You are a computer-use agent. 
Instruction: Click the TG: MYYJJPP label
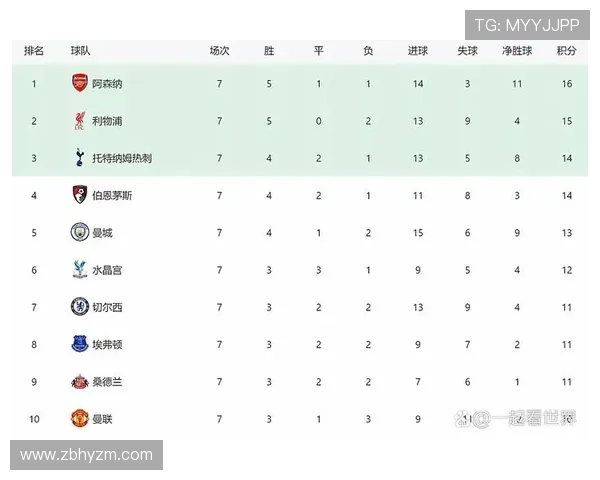527,25
